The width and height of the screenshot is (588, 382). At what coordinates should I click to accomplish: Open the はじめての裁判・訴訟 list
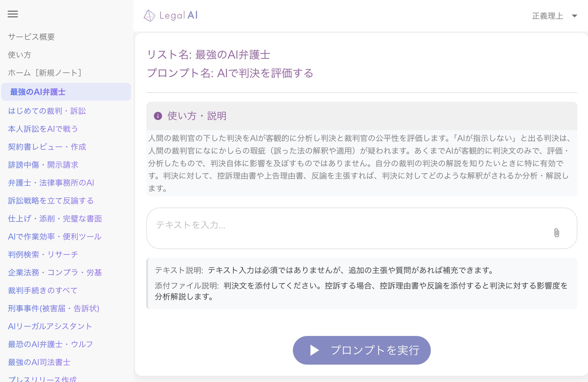[47, 111]
